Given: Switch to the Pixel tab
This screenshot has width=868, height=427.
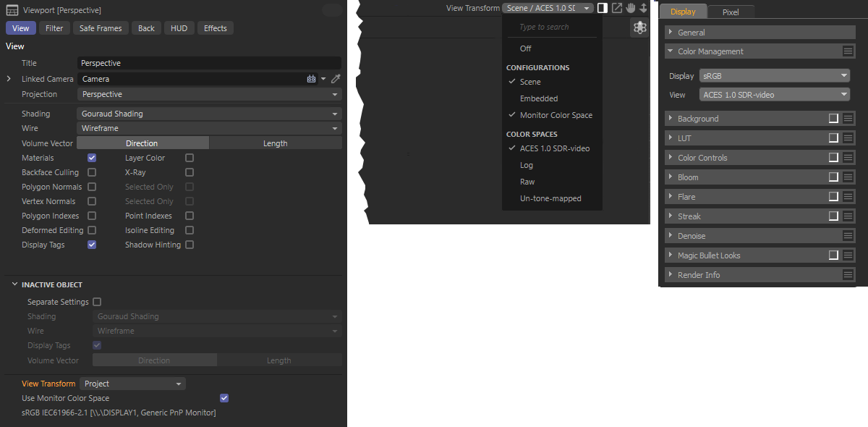Looking at the screenshot, I should pos(731,12).
